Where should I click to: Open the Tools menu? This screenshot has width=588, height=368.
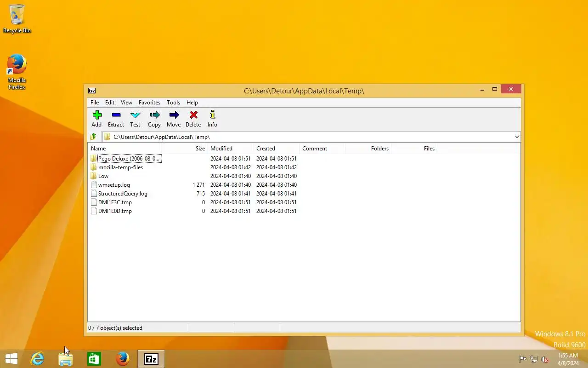point(173,103)
